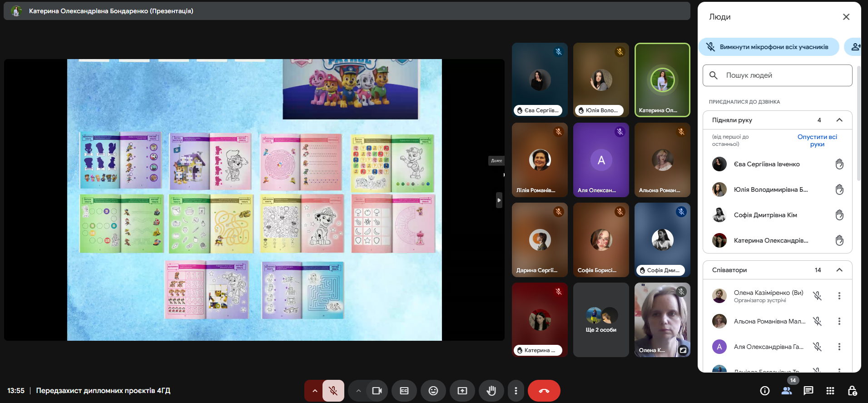868x403 pixels.
Task: Open more actions for Альона Романівна
Action: click(x=839, y=321)
